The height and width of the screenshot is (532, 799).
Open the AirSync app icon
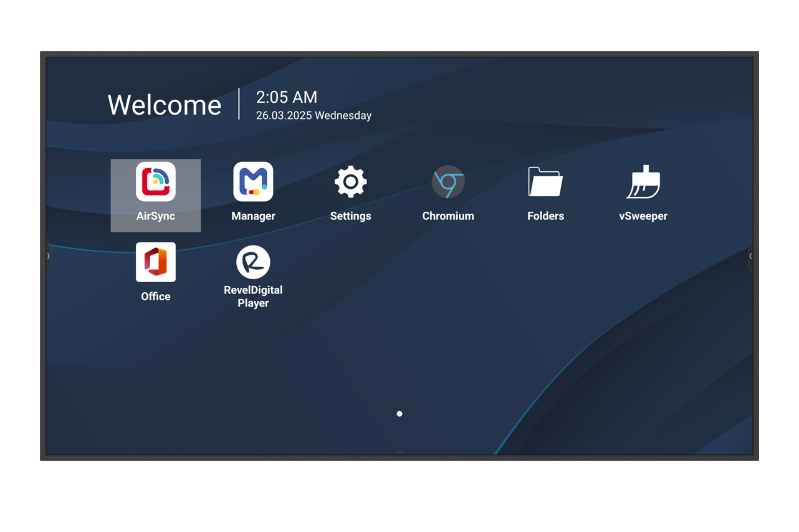[x=156, y=182]
